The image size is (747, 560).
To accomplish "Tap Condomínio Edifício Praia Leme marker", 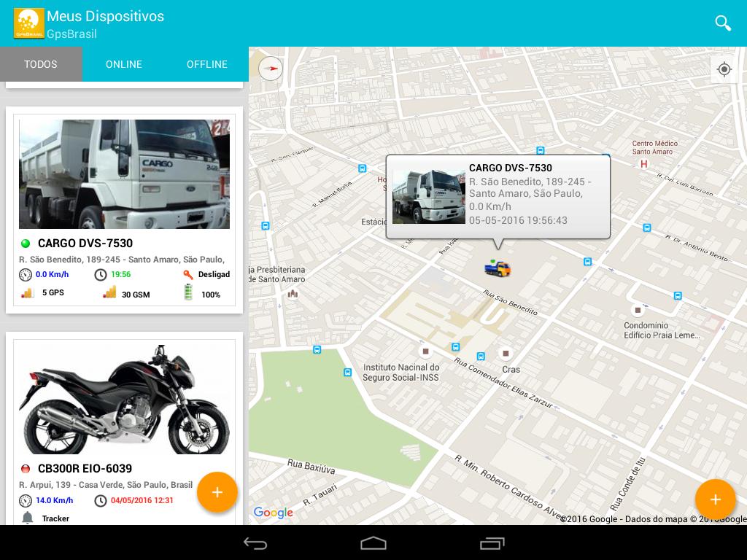I will point(638,310).
